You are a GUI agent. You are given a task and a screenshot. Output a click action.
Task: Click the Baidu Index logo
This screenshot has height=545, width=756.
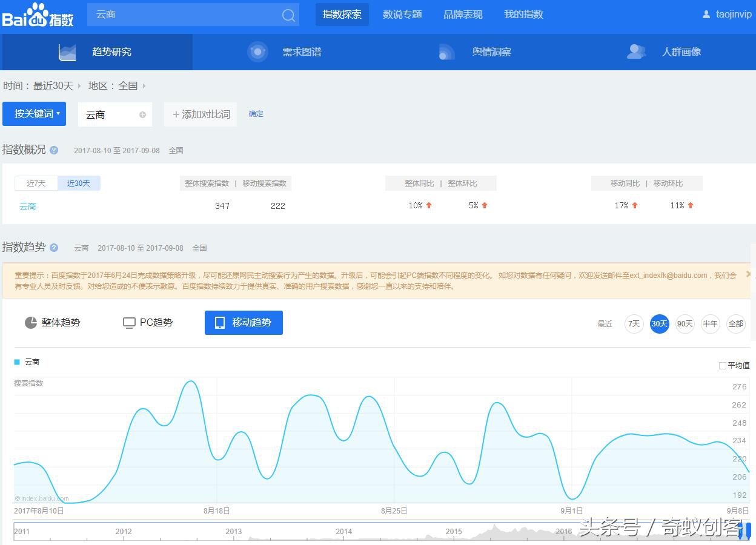(x=38, y=15)
